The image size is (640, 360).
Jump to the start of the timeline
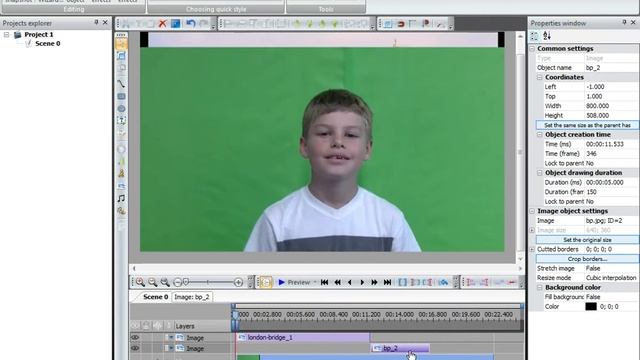point(324,282)
